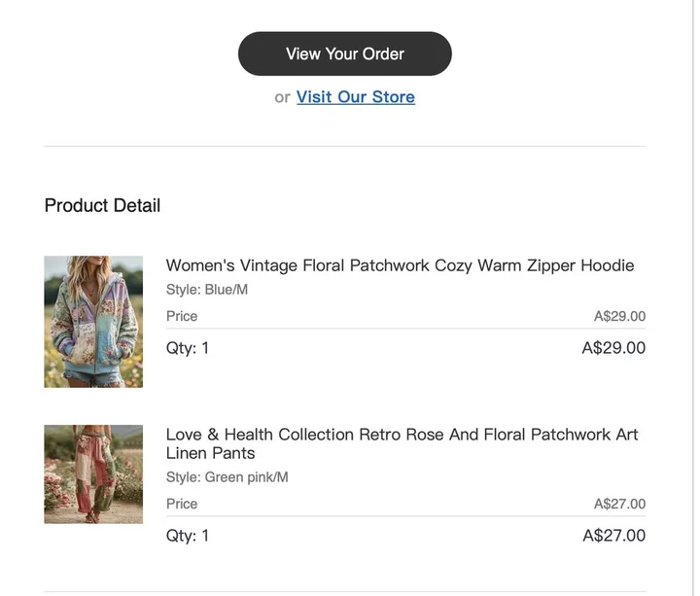Viewport: 700px width, 596px height.
Task: Click the Product Detail heading
Action: point(102,205)
